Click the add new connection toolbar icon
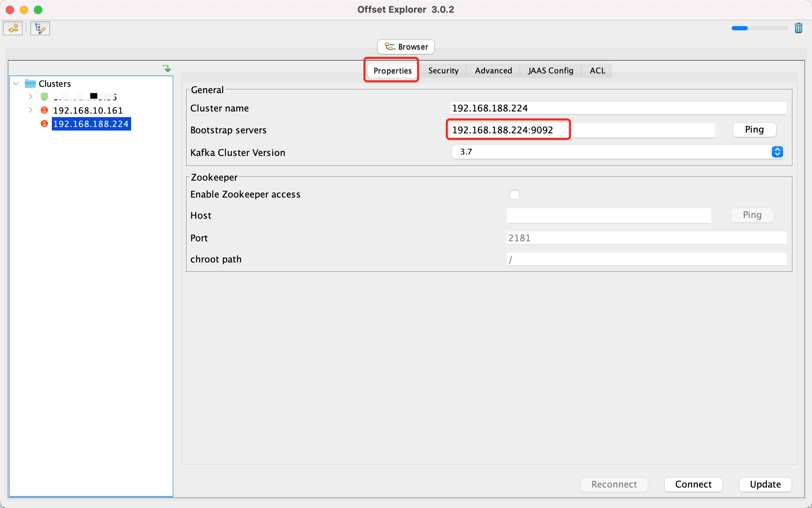 pyautogui.click(x=13, y=28)
